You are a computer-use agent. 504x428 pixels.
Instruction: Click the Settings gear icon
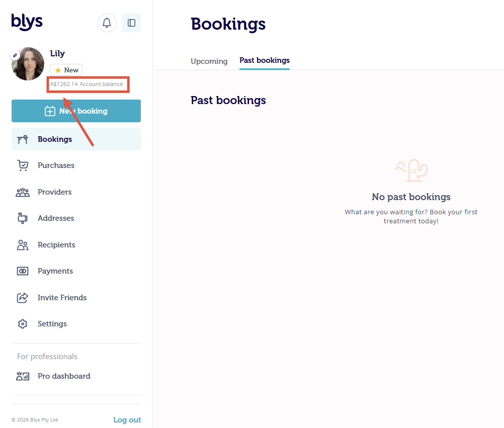tap(23, 324)
